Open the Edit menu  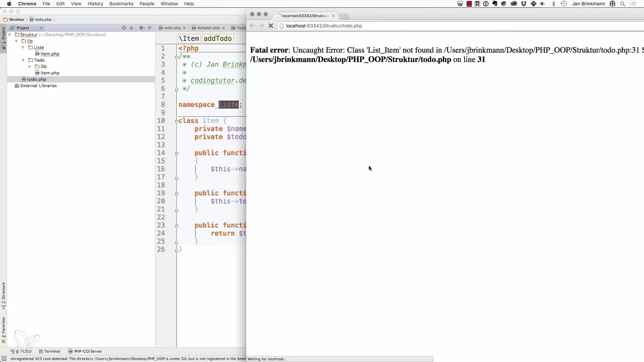pos(60,4)
